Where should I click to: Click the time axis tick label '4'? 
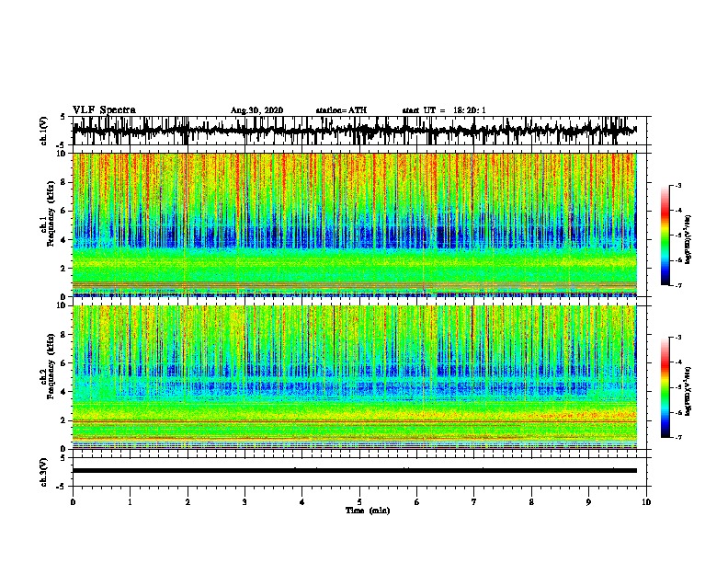[x=302, y=502]
